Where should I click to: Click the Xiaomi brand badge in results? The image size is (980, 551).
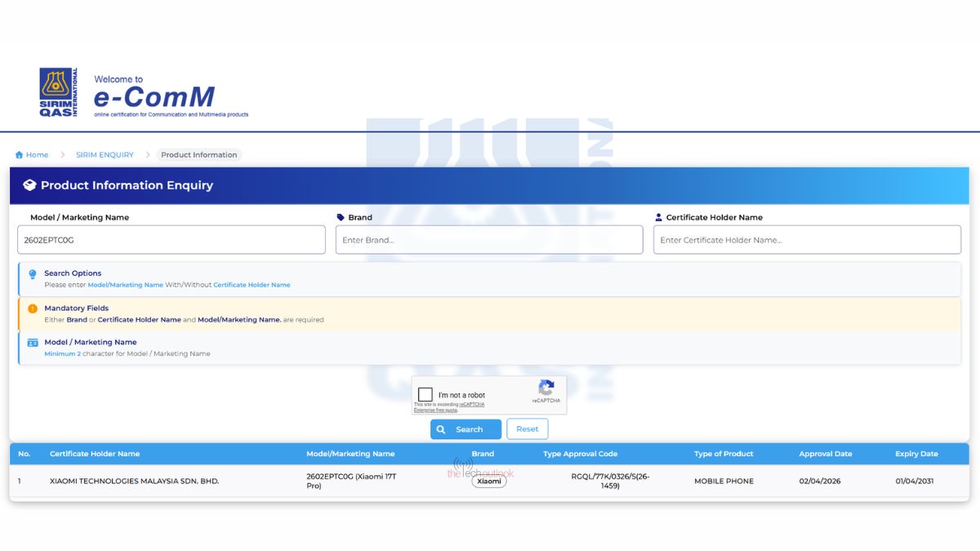489,482
